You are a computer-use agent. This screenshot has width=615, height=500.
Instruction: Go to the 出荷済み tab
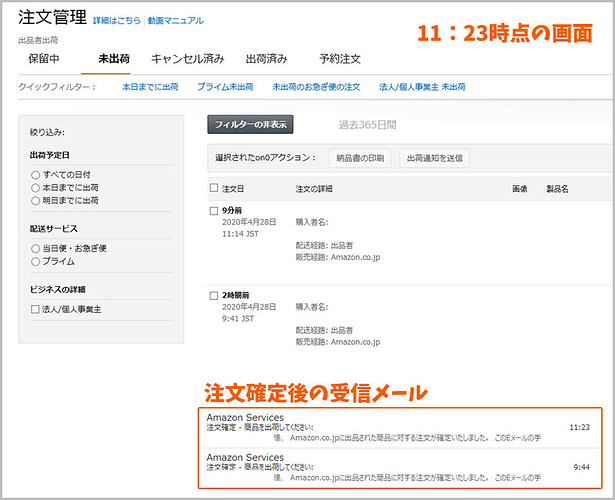266,59
